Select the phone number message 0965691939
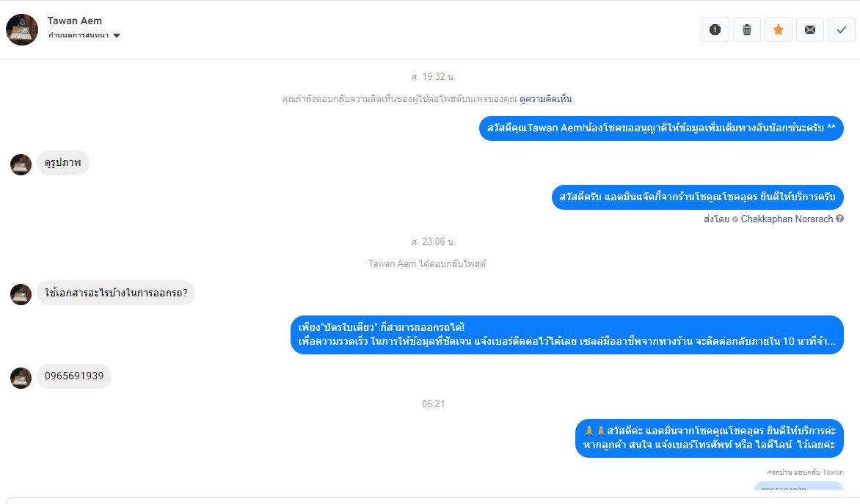 (x=74, y=376)
